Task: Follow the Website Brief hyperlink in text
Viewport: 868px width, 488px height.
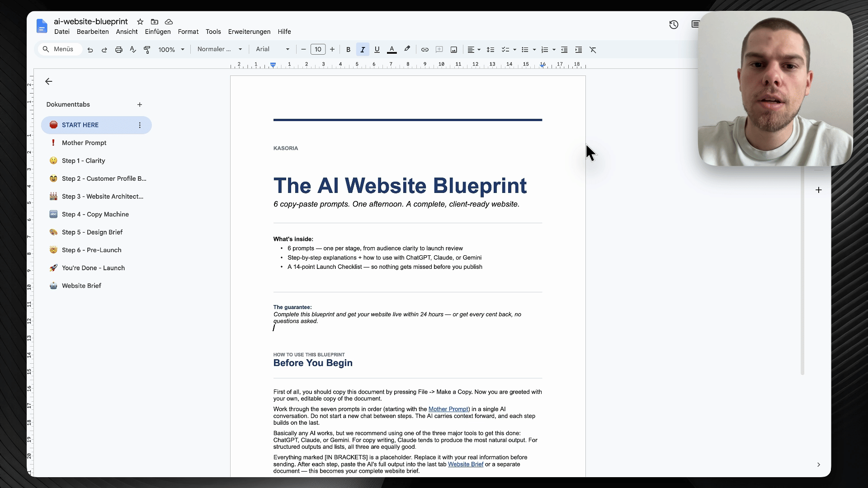Action: (466, 464)
